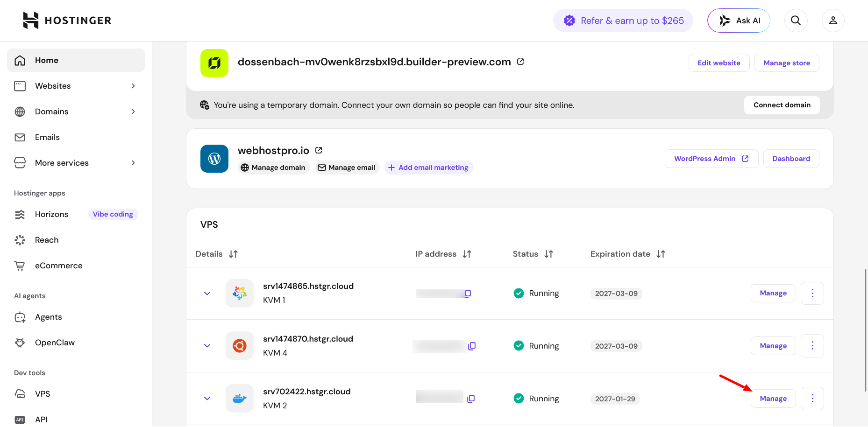
Task: Click webhostpro.io site name
Action: tap(273, 150)
